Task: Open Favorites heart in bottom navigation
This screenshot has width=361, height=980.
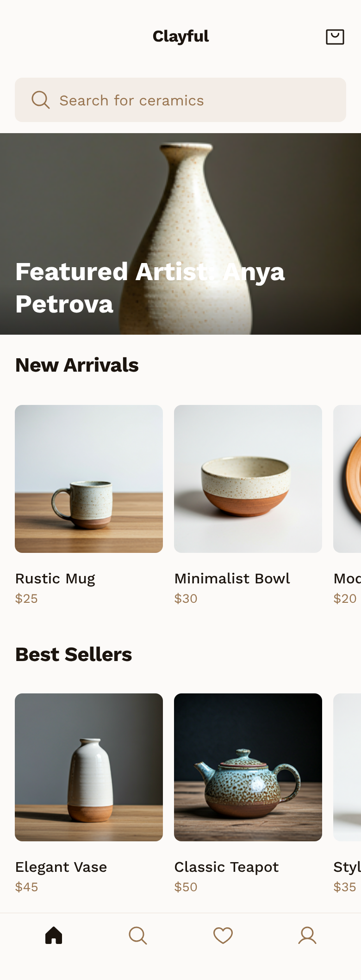Action: point(223,935)
